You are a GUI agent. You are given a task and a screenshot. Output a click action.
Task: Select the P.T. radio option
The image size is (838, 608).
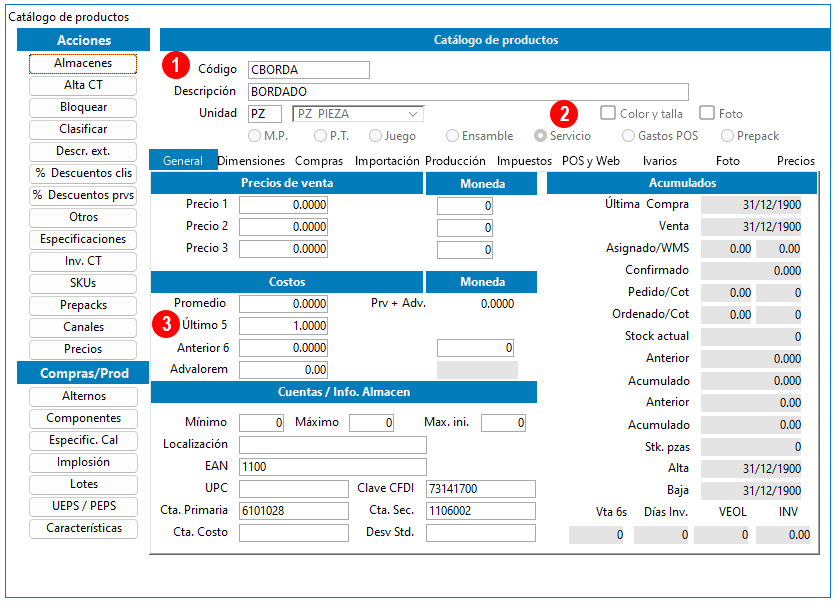[x=320, y=136]
